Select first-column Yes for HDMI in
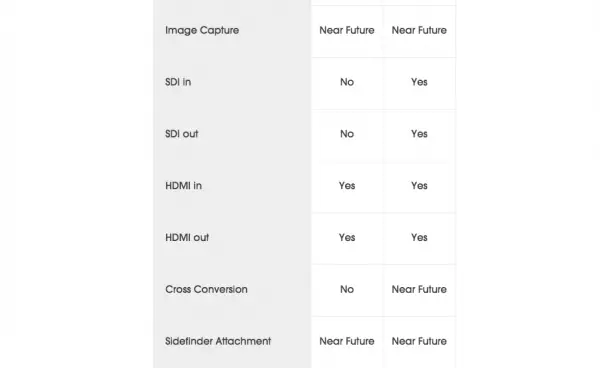The image size is (600, 368). [347, 186]
